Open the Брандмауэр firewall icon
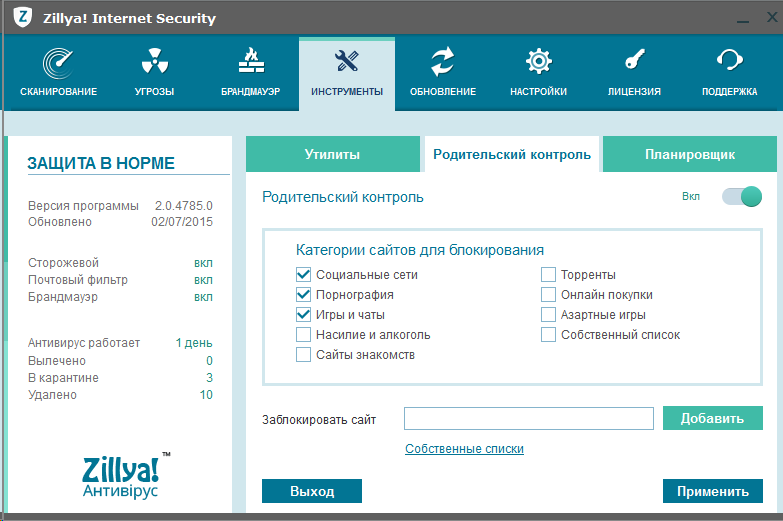 [250, 64]
